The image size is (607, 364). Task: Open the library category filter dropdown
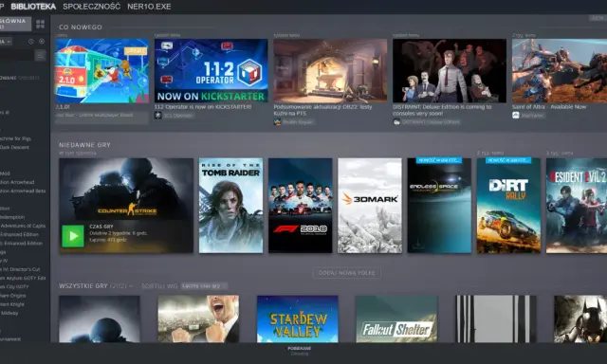pos(6,42)
